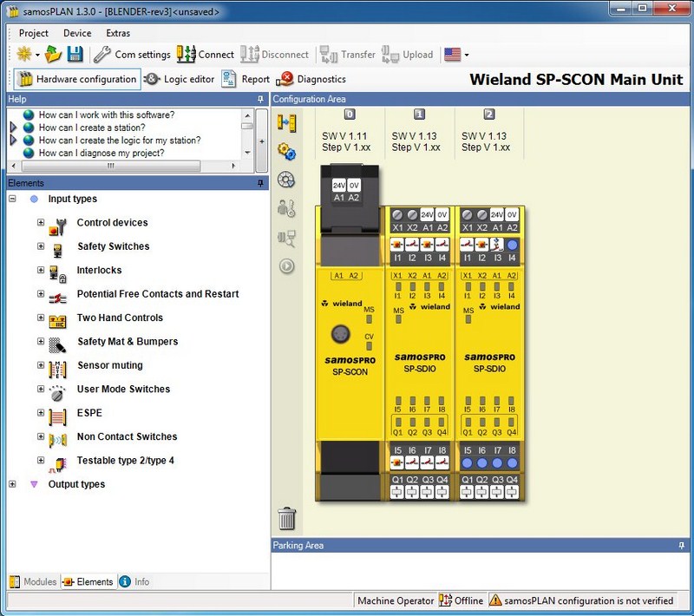Click the Offline status indicator

click(x=462, y=600)
